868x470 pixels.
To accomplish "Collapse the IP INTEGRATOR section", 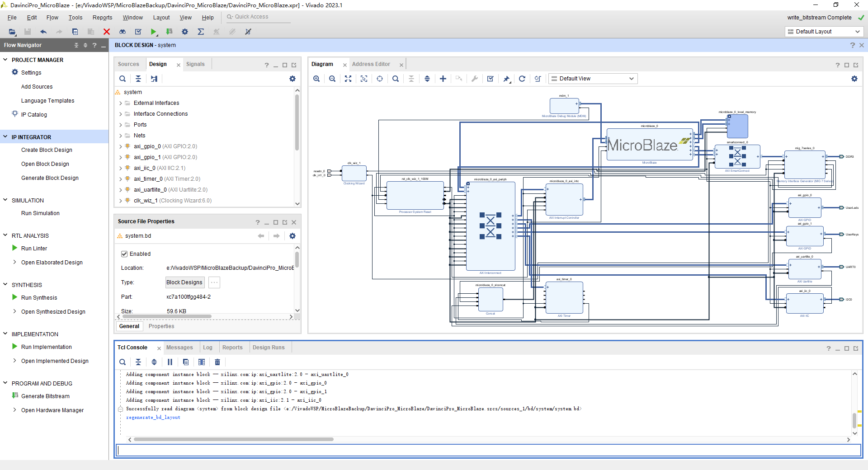I will [x=5, y=137].
